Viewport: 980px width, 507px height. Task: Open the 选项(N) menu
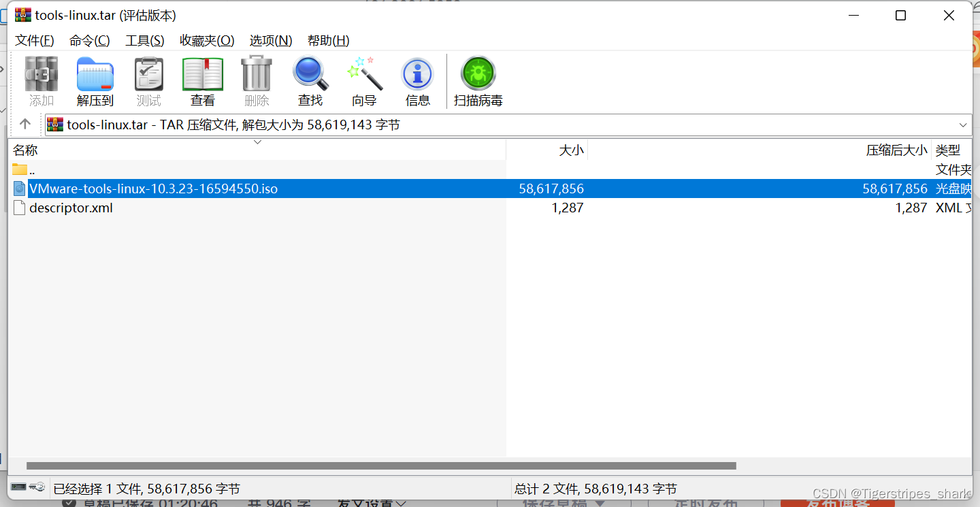(x=270, y=40)
